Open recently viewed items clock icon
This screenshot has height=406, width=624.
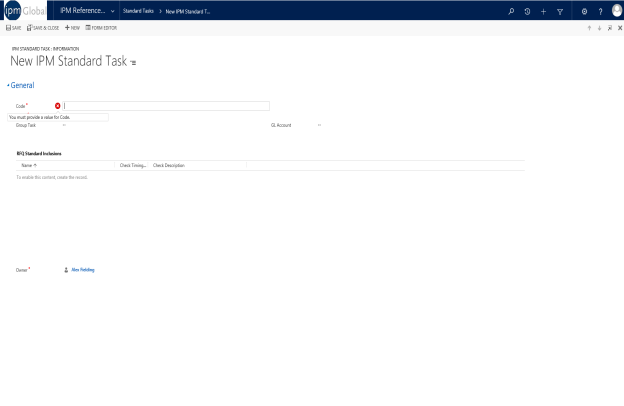(527, 10)
